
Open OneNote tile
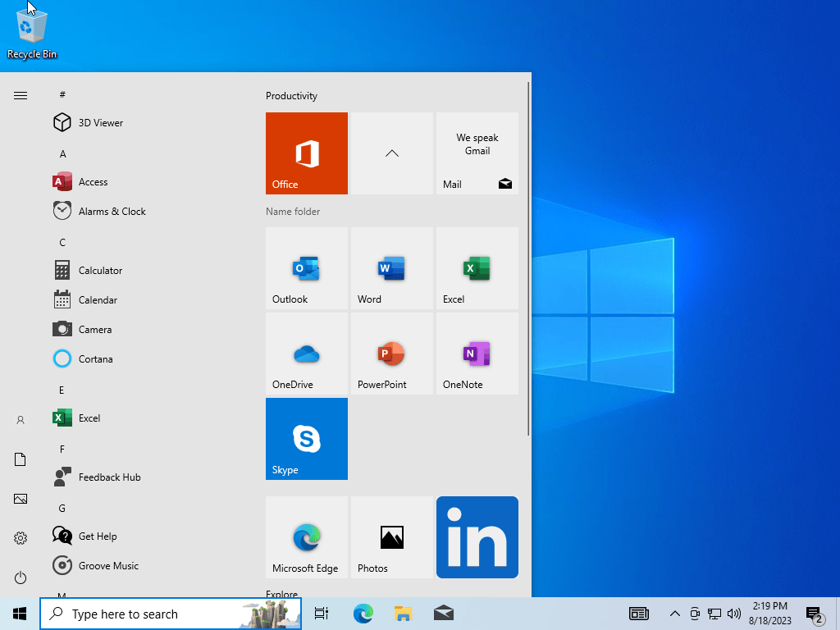click(x=477, y=354)
